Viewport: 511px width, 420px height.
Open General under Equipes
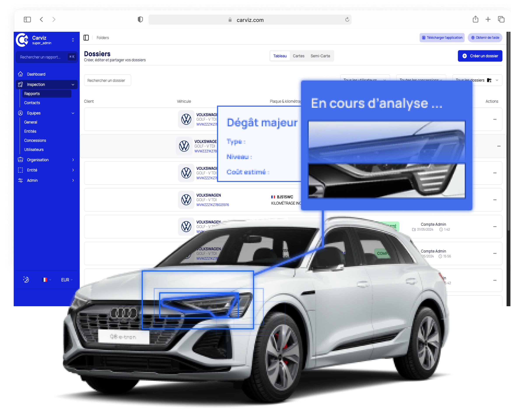pyautogui.click(x=31, y=122)
